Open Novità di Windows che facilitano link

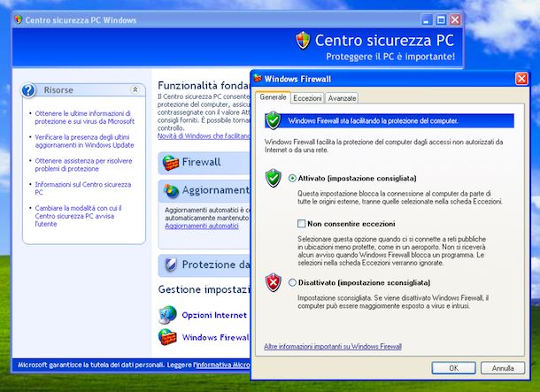[204, 136]
